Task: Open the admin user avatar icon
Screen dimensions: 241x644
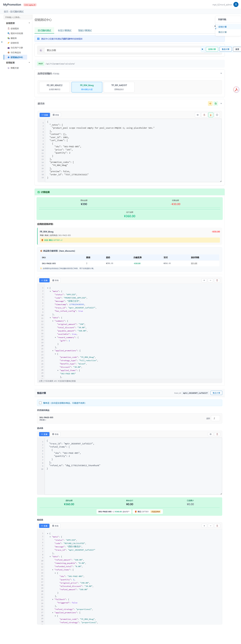Action: tap(236, 5)
